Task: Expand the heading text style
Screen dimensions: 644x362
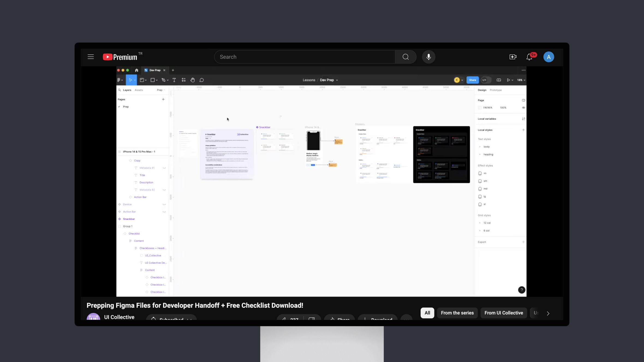Action: (480, 155)
